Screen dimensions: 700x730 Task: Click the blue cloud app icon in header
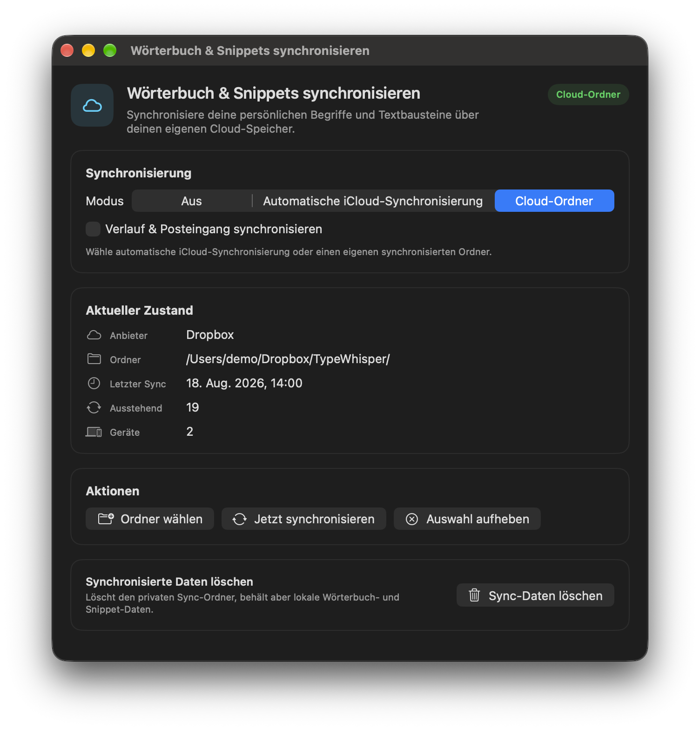point(92,105)
